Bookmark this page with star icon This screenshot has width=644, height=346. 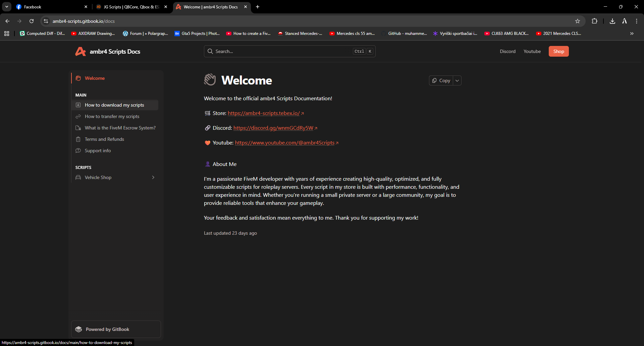578,21
